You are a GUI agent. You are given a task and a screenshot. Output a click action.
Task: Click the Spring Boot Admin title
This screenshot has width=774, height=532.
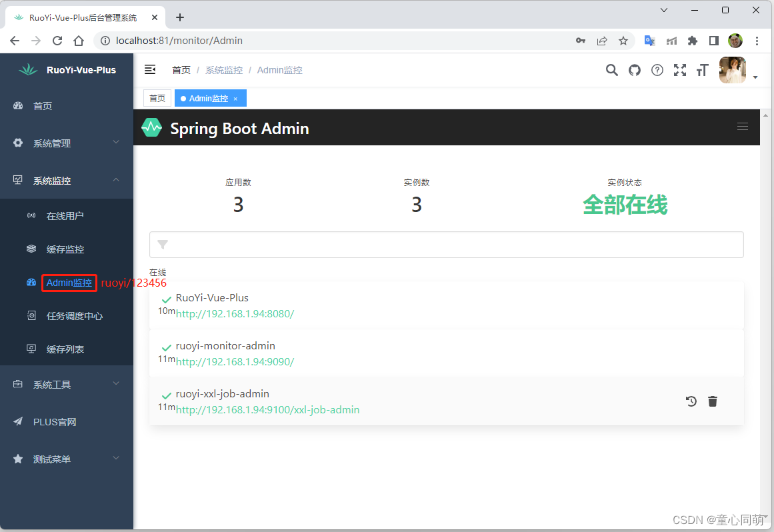point(239,128)
